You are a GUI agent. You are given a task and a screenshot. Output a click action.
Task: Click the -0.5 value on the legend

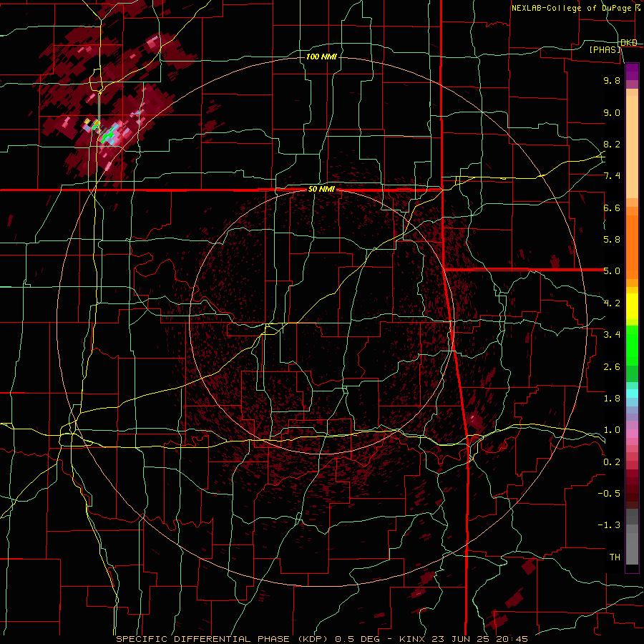click(x=609, y=494)
